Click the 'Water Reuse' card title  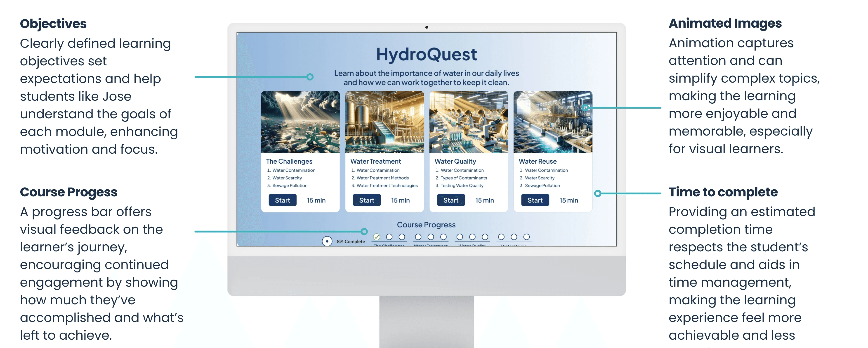coord(538,162)
